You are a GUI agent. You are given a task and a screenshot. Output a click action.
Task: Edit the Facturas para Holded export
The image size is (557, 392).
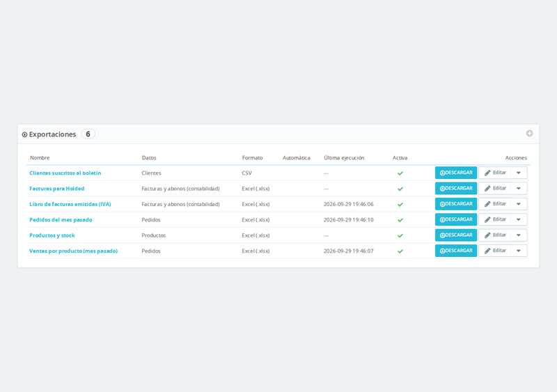tap(495, 189)
